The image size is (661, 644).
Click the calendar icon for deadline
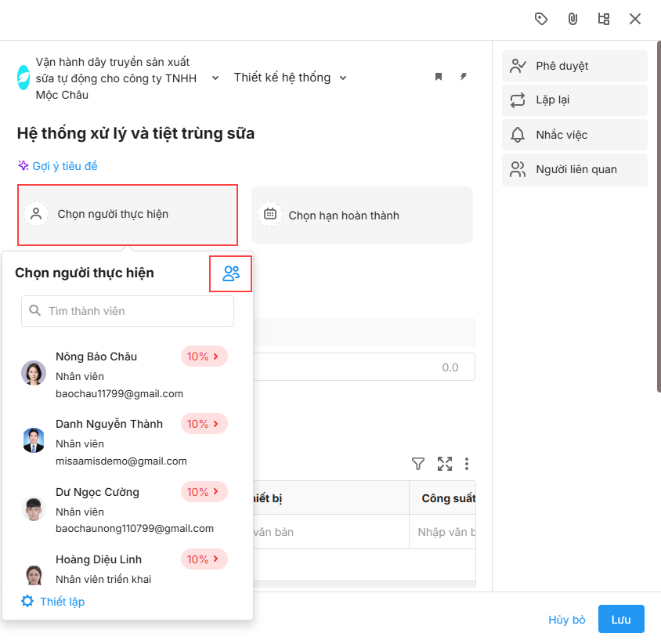pyautogui.click(x=269, y=214)
